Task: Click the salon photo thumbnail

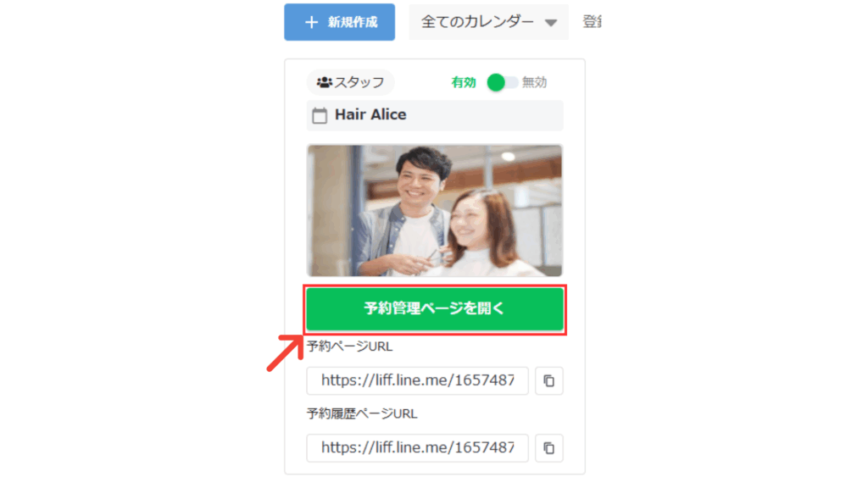Action: tap(434, 210)
